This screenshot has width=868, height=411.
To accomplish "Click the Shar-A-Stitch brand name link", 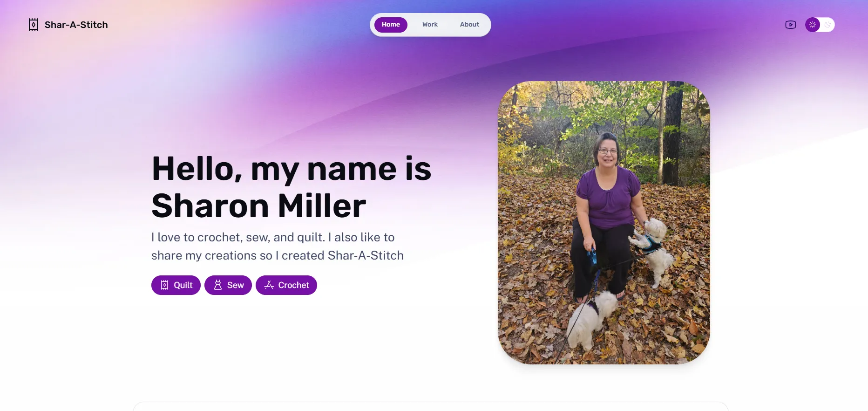I will click(76, 25).
